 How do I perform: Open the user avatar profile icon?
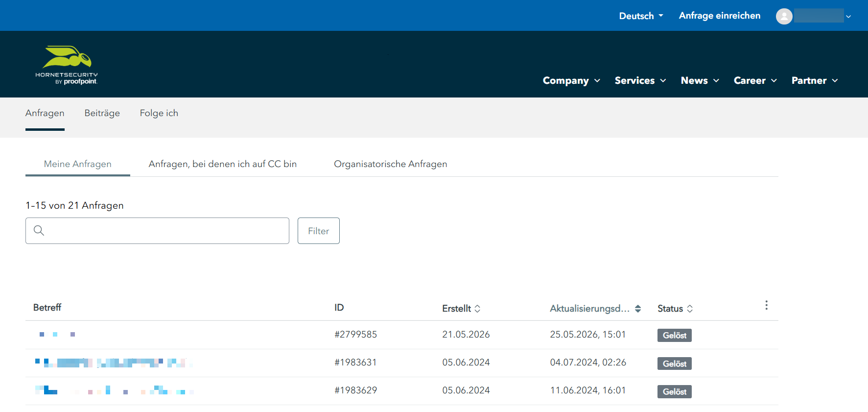coord(784,16)
